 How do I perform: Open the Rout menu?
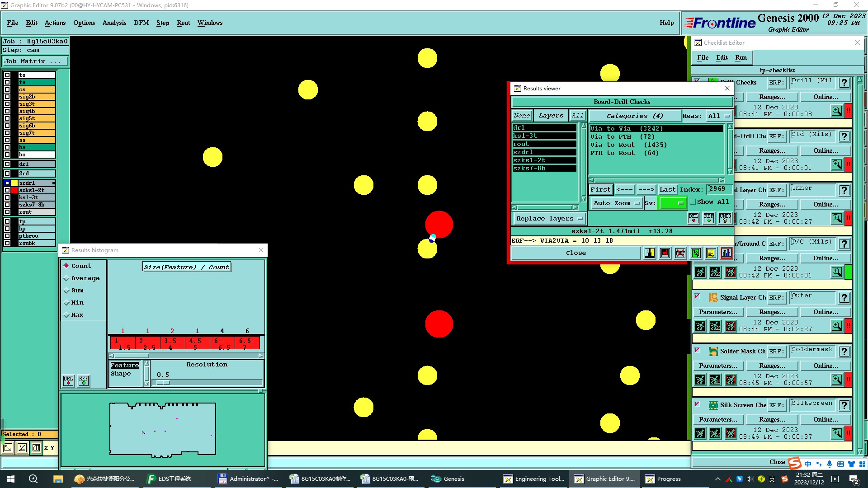pos(184,23)
